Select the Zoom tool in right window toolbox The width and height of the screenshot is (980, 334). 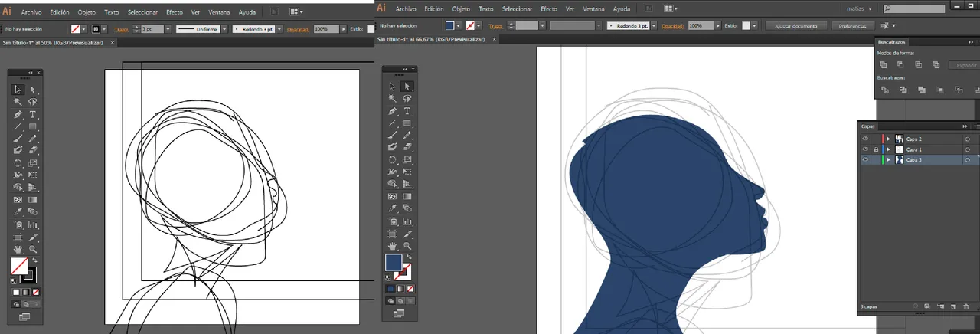tap(407, 246)
